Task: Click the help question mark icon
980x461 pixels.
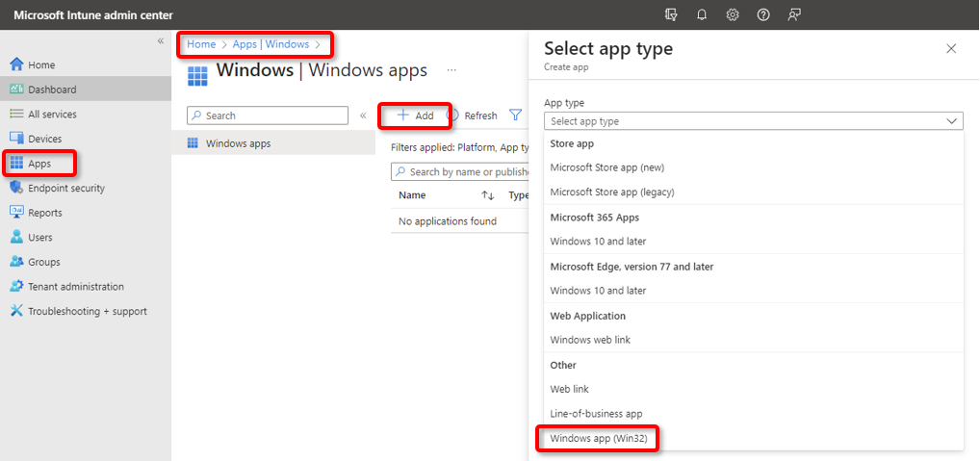Action: point(763,14)
